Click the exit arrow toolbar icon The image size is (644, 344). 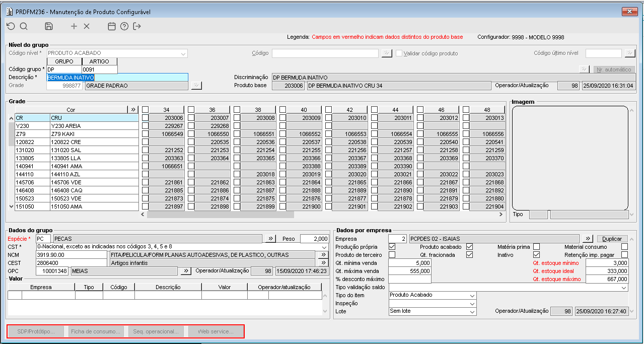(x=137, y=27)
